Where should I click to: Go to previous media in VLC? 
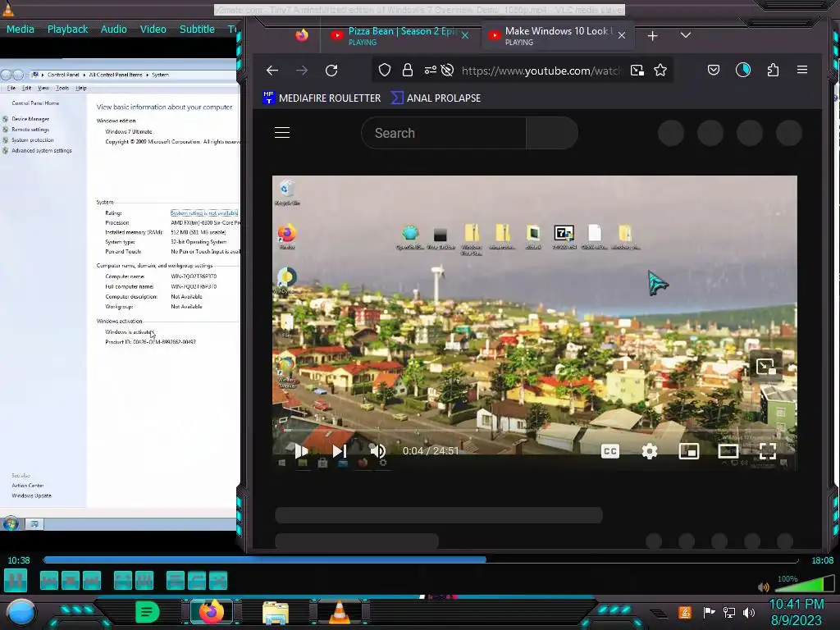pyautogui.click(x=48, y=580)
